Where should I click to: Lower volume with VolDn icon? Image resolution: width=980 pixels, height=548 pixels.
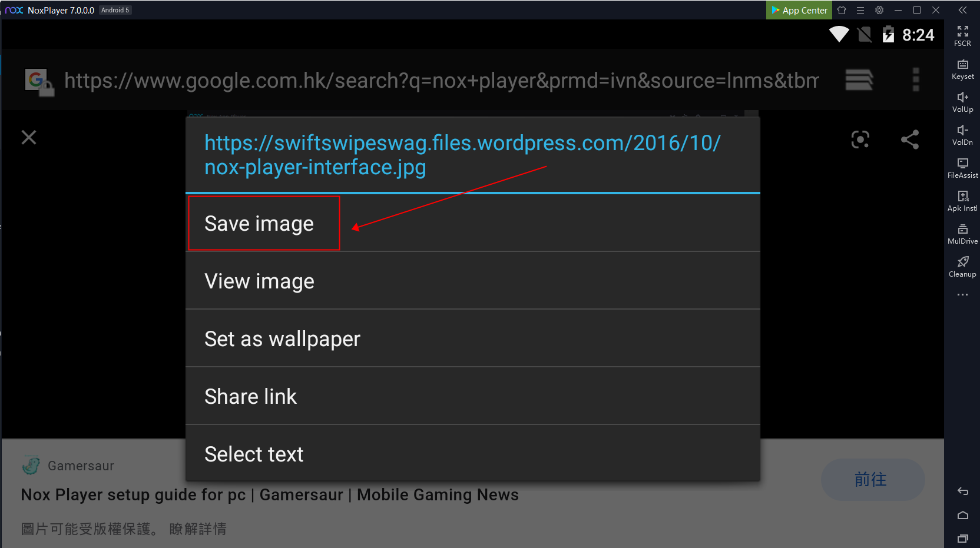962,135
